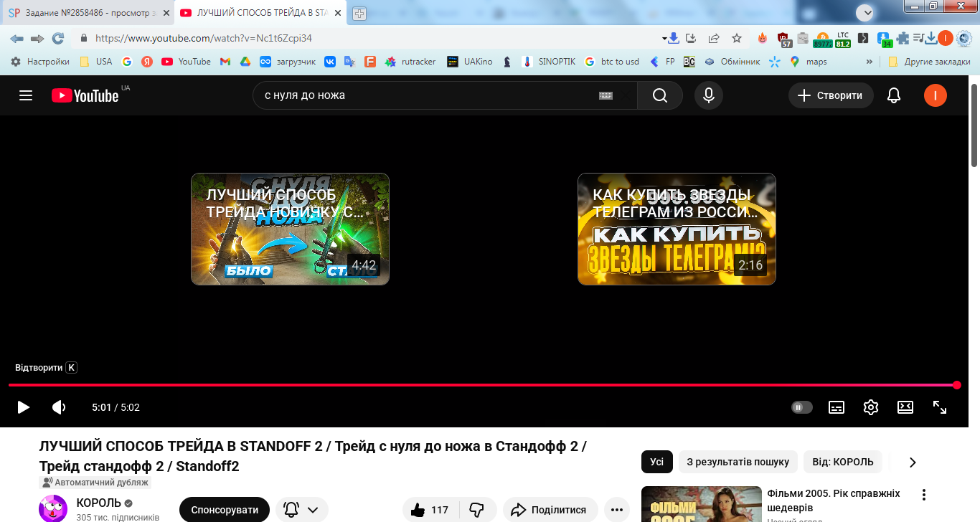The width and height of the screenshot is (980, 522).
Task: Open the YouTube bookmark
Action: click(186, 62)
